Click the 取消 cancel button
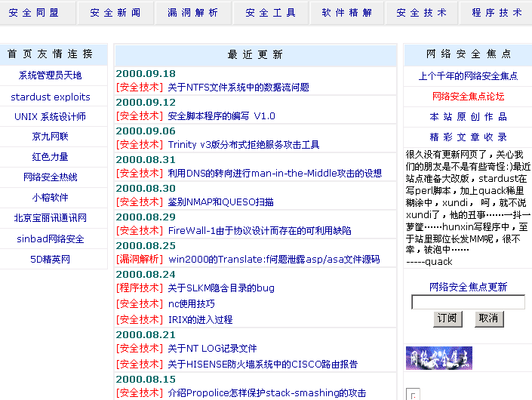This screenshot has height=400, width=532. point(489,319)
